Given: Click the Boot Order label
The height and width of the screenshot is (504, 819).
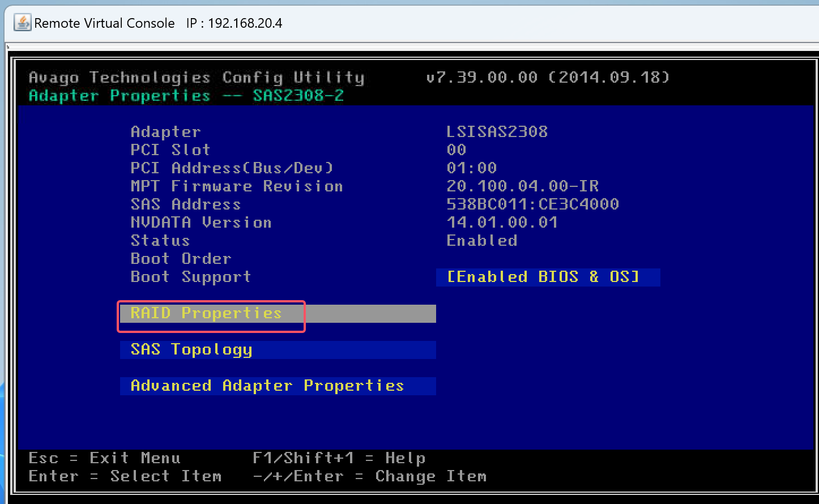Looking at the screenshot, I should [x=181, y=259].
